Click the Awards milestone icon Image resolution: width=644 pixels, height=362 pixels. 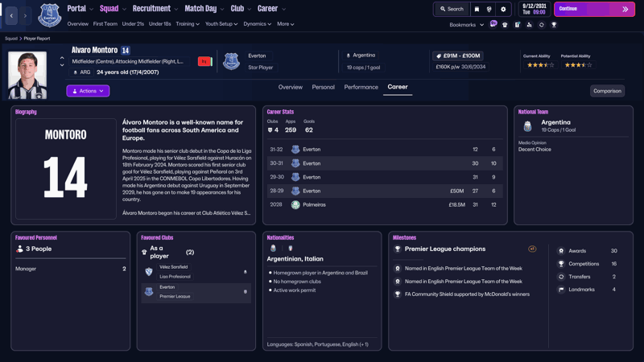click(x=561, y=251)
